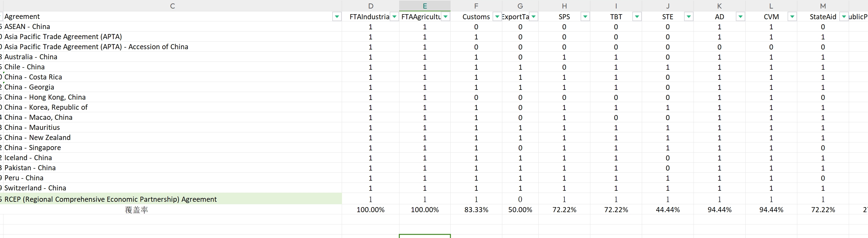Screen dimensions: 868x238
Task: Select column C by its header letter
Action: tap(172, 6)
